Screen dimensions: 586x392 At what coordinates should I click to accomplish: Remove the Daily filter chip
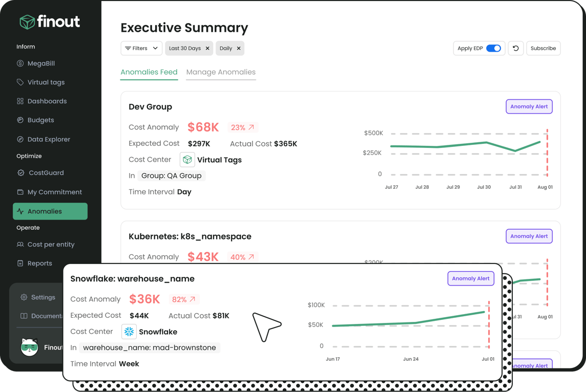(x=239, y=49)
